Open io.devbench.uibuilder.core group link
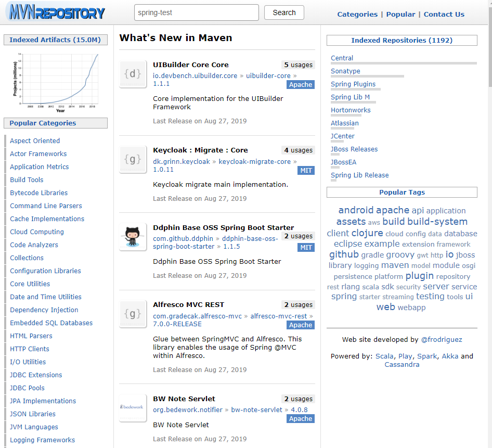492x448 pixels. pyautogui.click(x=195, y=76)
